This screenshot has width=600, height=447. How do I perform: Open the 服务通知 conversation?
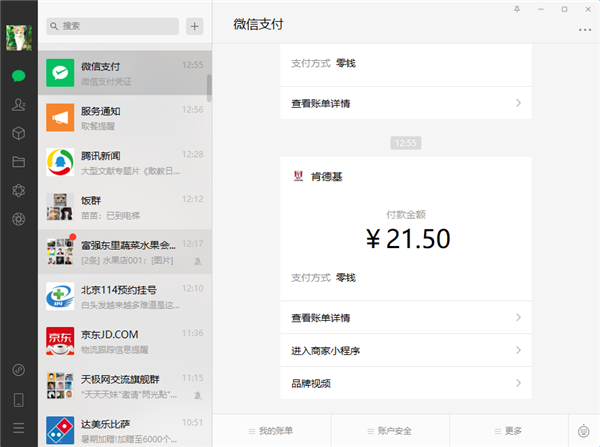coord(125,117)
